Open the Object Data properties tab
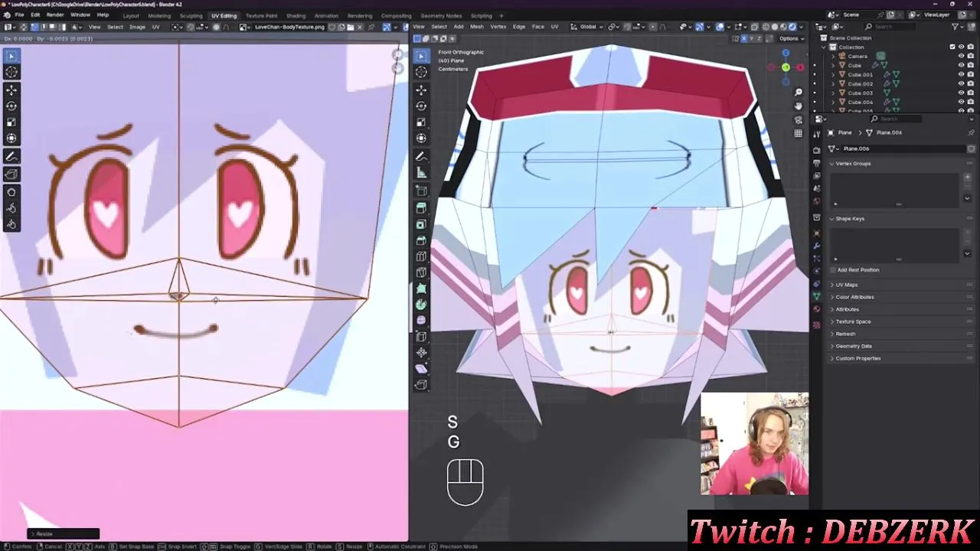Viewport: 980px width, 551px height. 817,296
